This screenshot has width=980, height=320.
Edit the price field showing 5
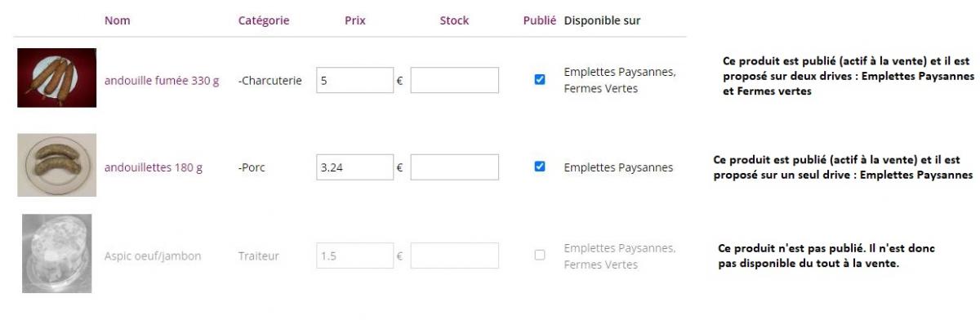point(355,81)
